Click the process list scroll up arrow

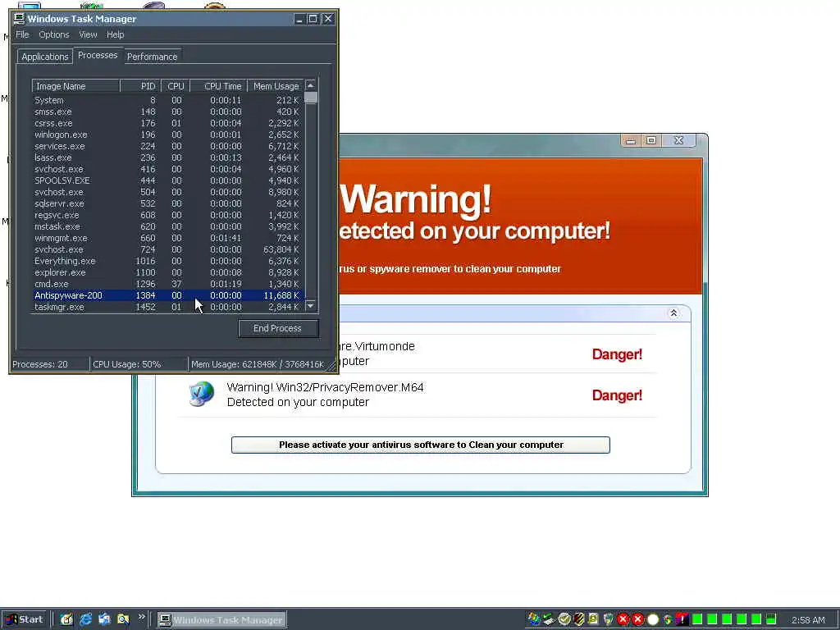pos(311,85)
